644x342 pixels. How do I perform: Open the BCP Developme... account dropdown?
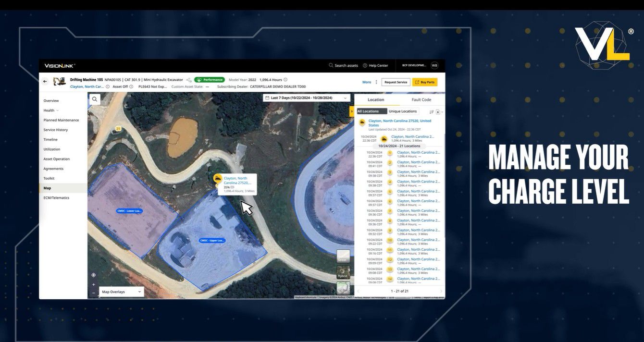[x=414, y=65]
